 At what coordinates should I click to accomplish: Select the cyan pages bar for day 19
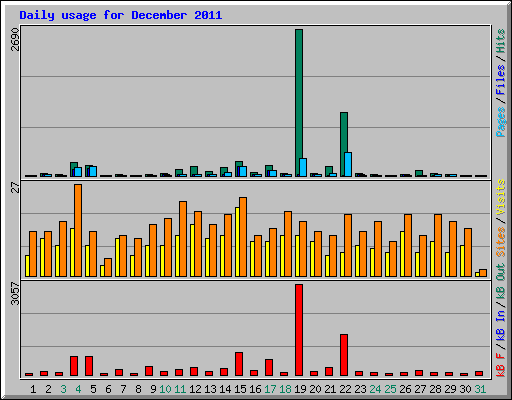[303, 167]
